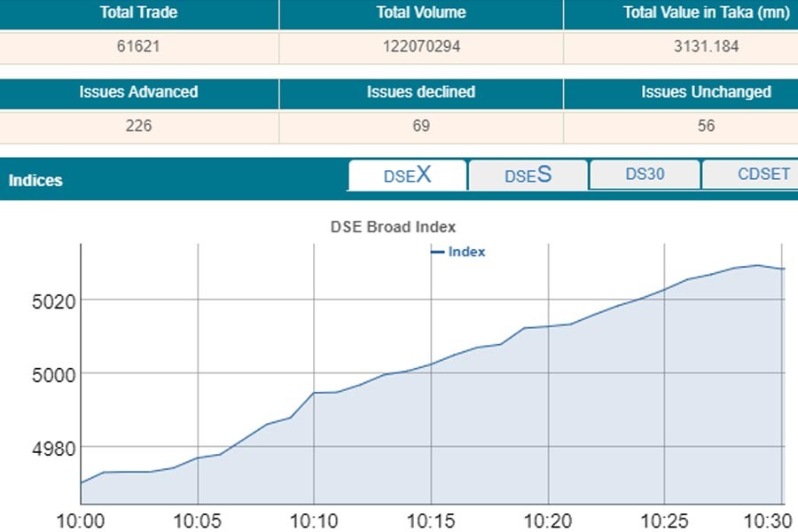Click the Issues declined header
This screenshot has height=532, width=798.
[x=421, y=92]
